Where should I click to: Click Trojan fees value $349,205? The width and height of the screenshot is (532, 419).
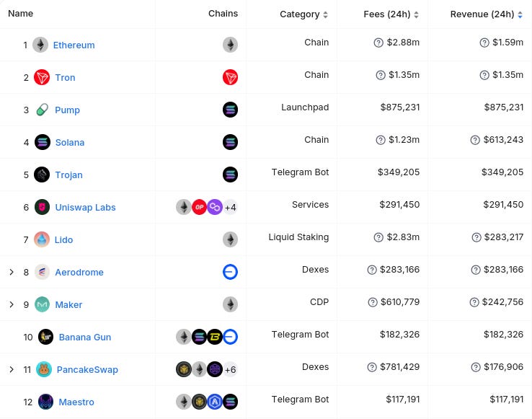[x=399, y=172]
